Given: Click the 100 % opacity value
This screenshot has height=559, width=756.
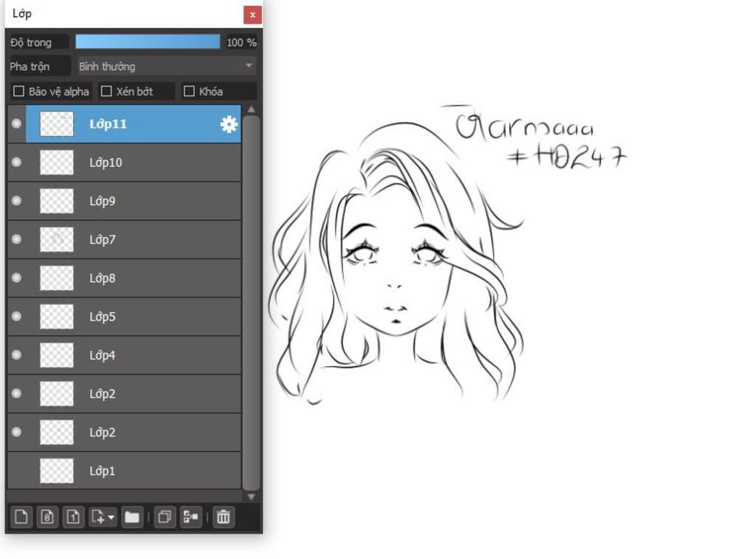Looking at the screenshot, I should (241, 42).
